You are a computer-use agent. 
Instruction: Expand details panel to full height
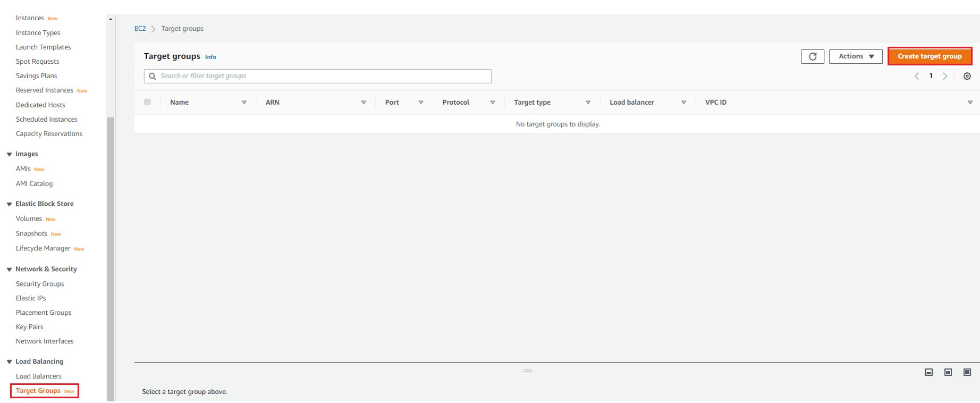(x=967, y=372)
